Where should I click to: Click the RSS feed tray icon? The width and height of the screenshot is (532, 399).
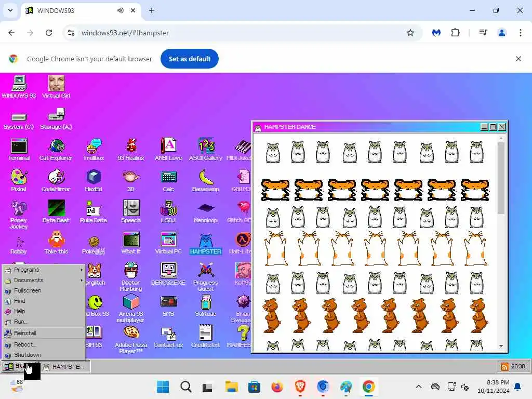pos(504,366)
